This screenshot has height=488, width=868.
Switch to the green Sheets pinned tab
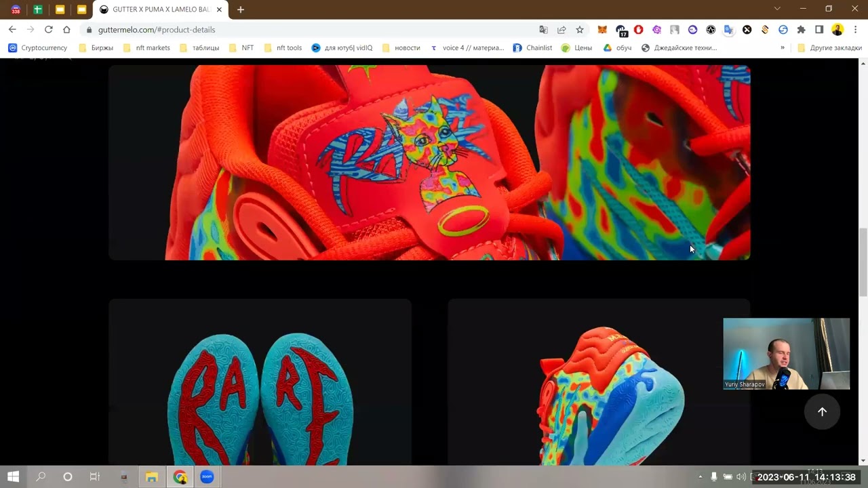pyautogui.click(x=38, y=9)
